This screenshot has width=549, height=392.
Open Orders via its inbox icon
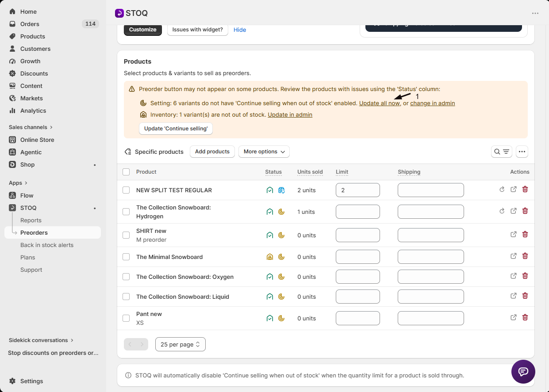tap(12, 24)
